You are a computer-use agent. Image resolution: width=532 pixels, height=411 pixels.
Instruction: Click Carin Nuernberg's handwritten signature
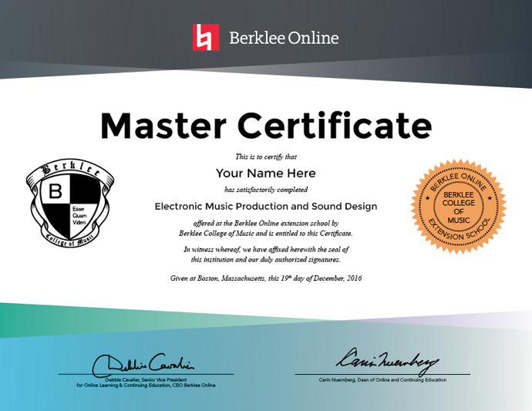tap(388, 362)
